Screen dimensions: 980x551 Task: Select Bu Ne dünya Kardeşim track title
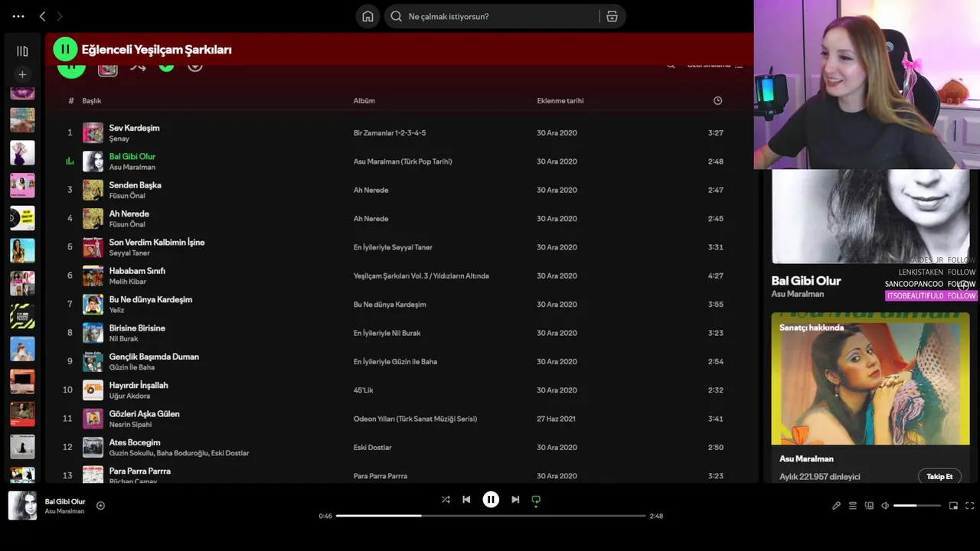pyautogui.click(x=151, y=299)
